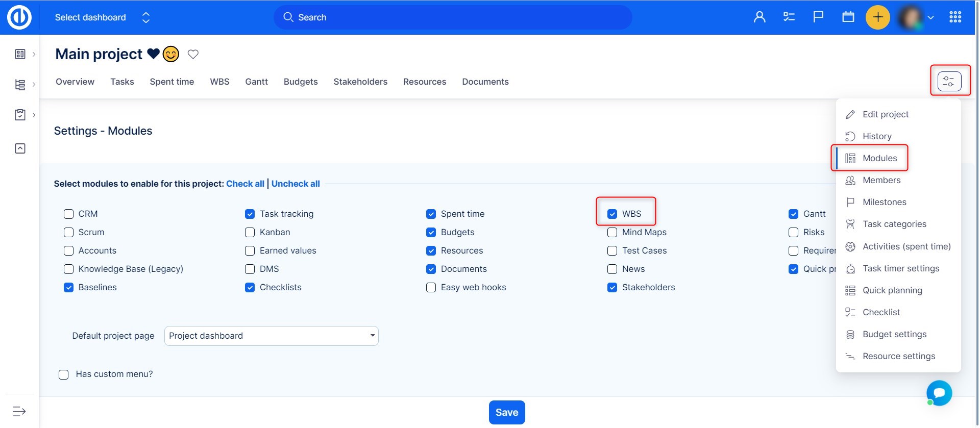The width and height of the screenshot is (980, 428).
Task: Uncheck the WBS module checkbox
Action: (612, 214)
